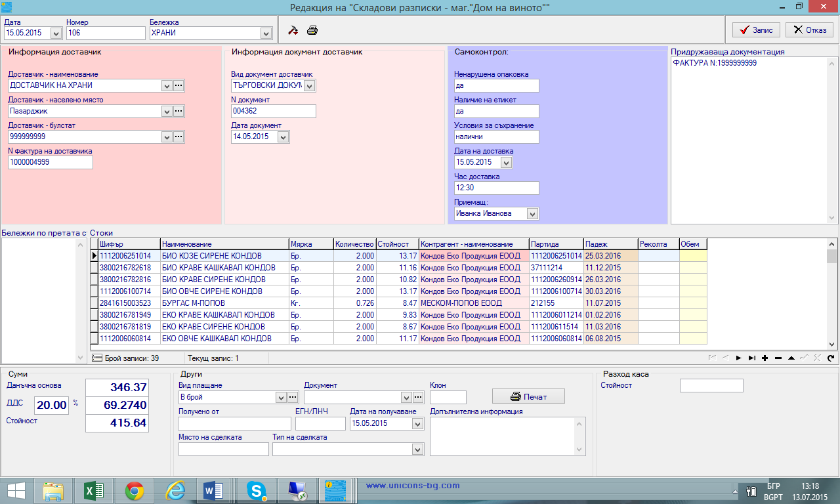Click the edit record triangle icon
Image resolution: width=840 pixels, height=504 pixels.
(x=791, y=358)
